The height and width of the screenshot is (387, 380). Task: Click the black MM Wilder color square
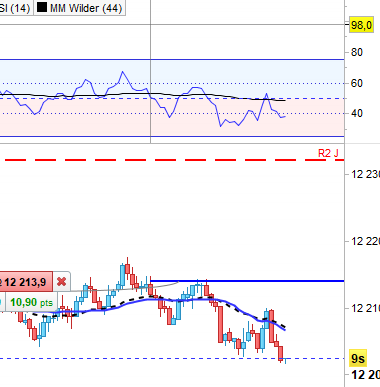coord(42,7)
